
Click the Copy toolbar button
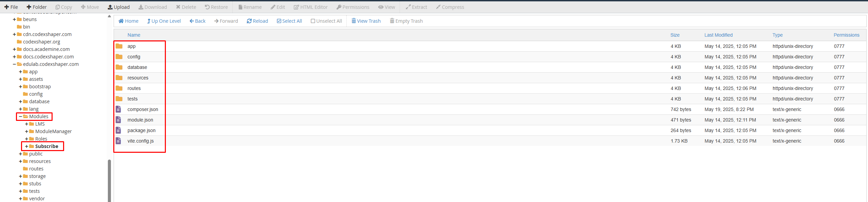(64, 7)
